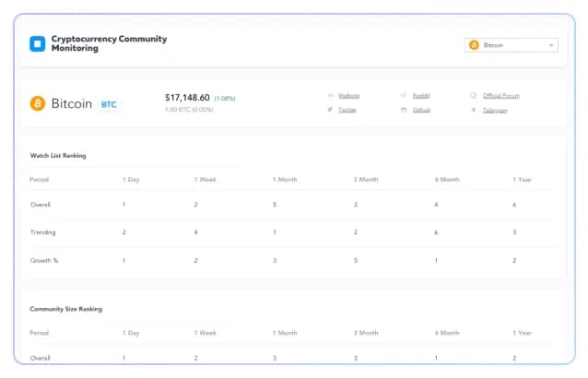
Task: Click the Trending row label in Watch List Ranking
Action: point(42,232)
